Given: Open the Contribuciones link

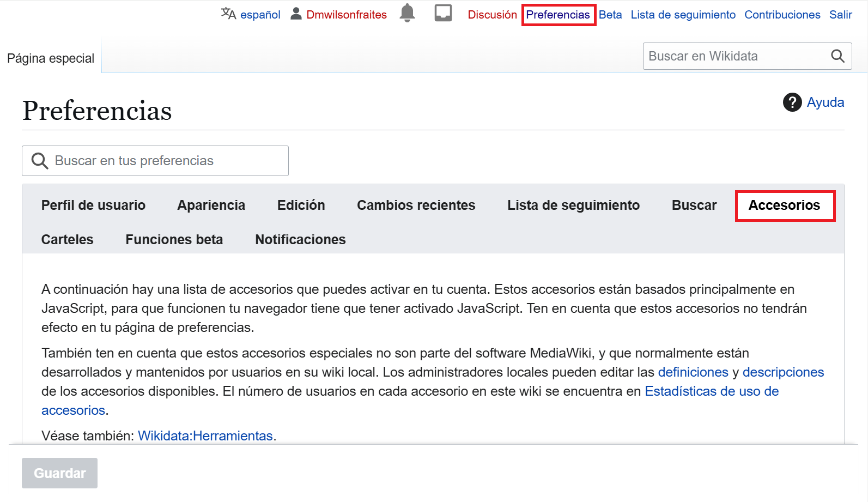Looking at the screenshot, I should coord(782,15).
